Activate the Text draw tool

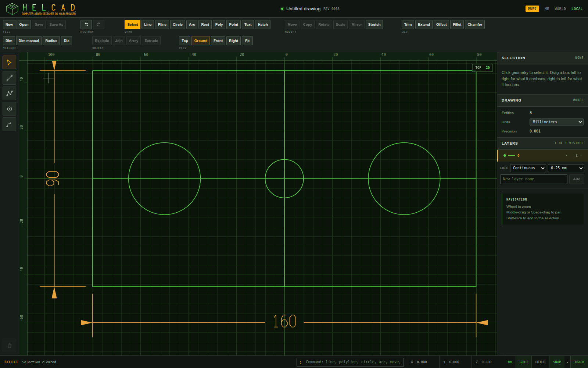[248, 25]
